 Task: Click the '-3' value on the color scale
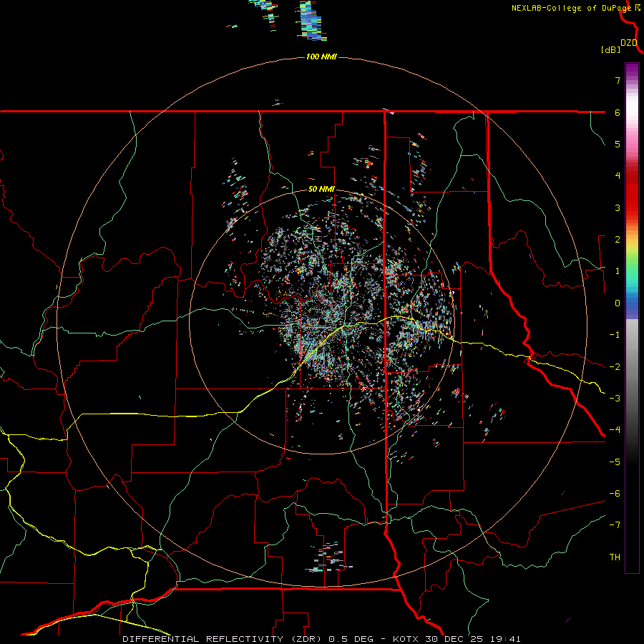pos(615,398)
